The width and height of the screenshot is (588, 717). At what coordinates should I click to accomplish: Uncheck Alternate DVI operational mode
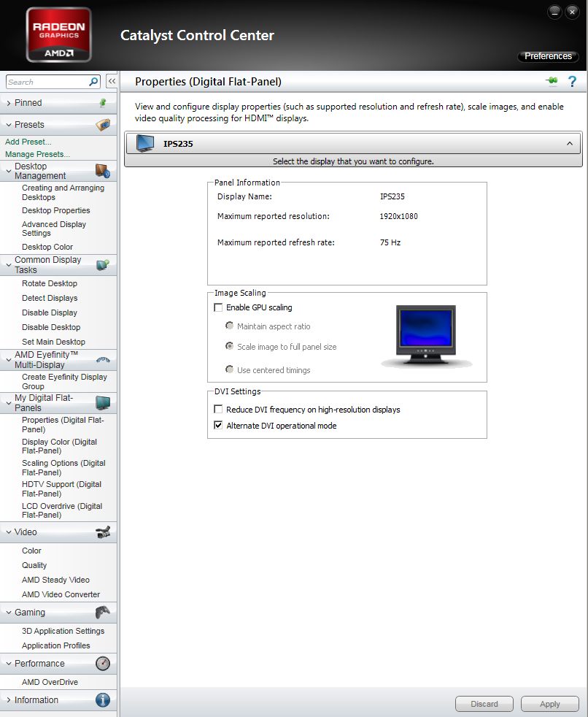coord(218,426)
